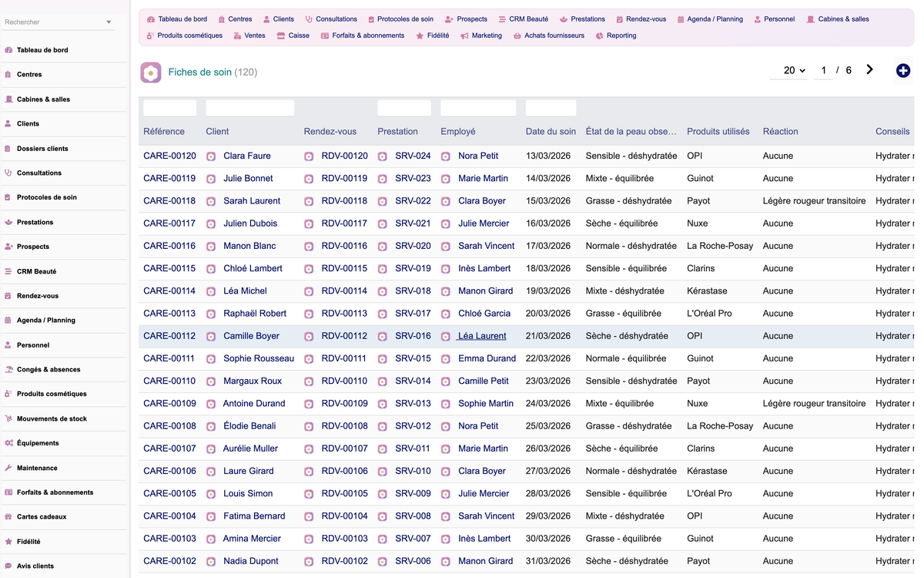
Task: Open the Consultations stethoscope icon in sidebar
Action: click(x=8, y=173)
